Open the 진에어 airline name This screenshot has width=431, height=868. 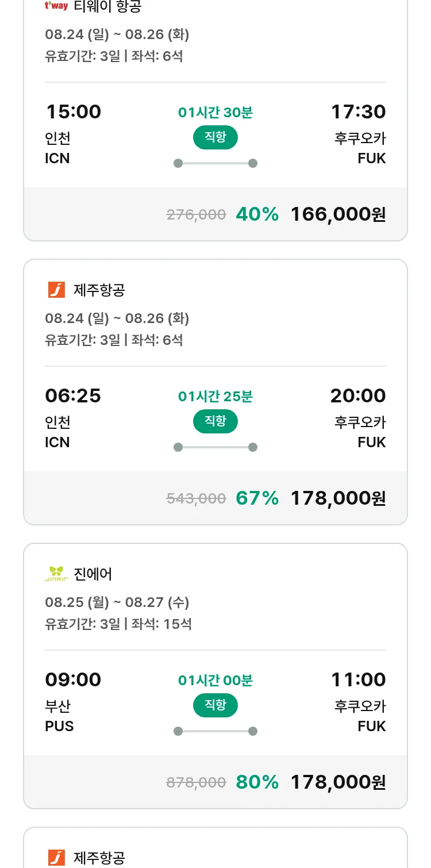pyautogui.click(x=93, y=574)
